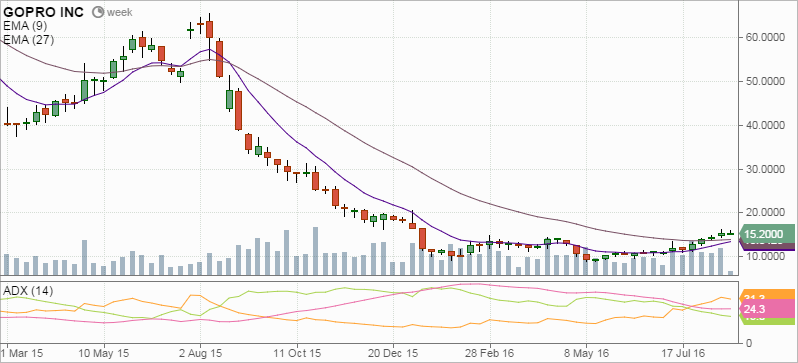The image size is (798, 363).
Task: Click the 20 Dec 15 date label
Action: tap(393, 353)
